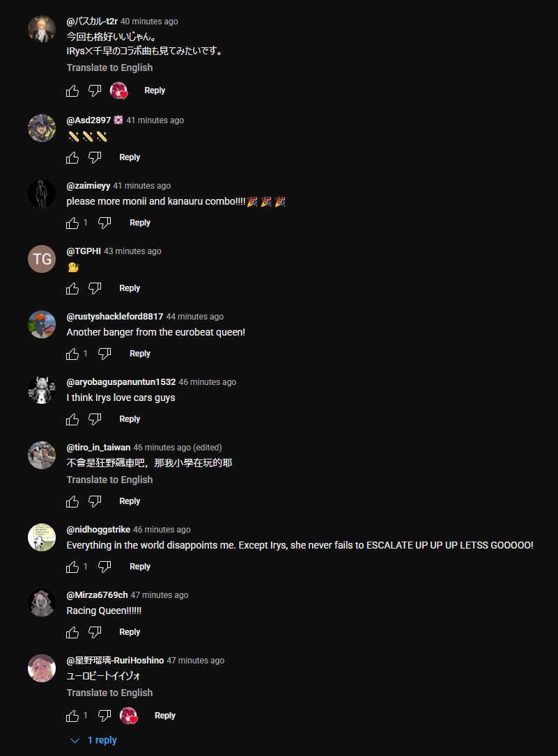Like the zaimieyy monii and kanauru comment
This screenshot has width=558, height=756.
72,223
